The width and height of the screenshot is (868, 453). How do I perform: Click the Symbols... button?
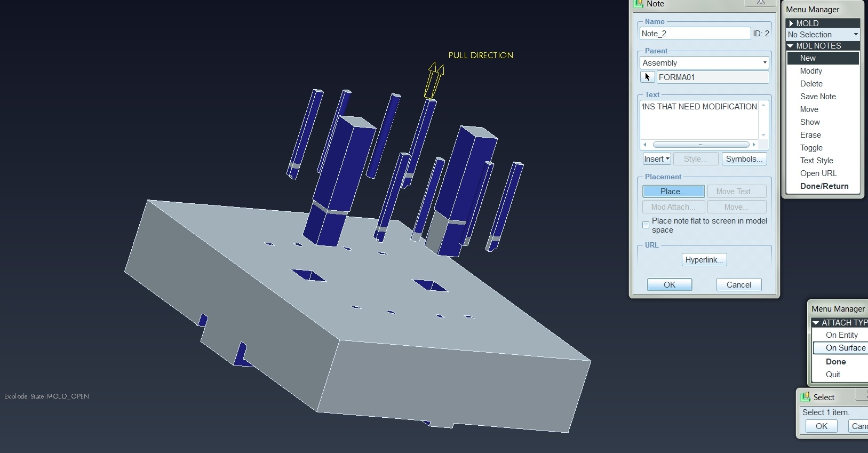pos(744,159)
